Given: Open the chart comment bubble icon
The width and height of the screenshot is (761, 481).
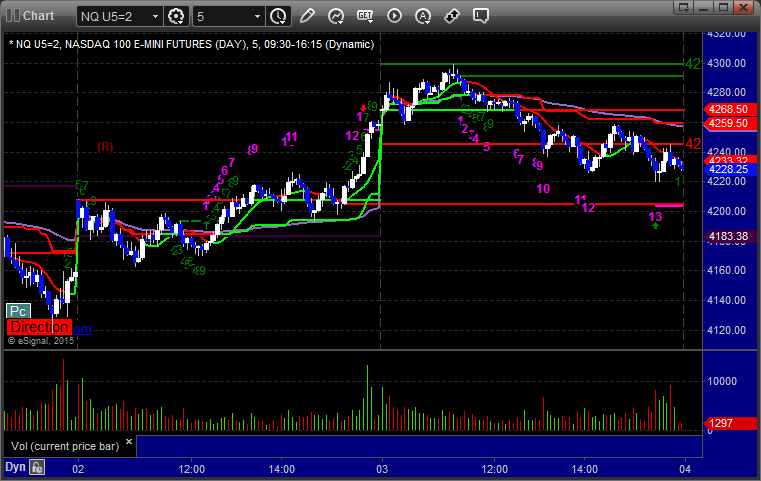Looking at the screenshot, I should 481,16.
